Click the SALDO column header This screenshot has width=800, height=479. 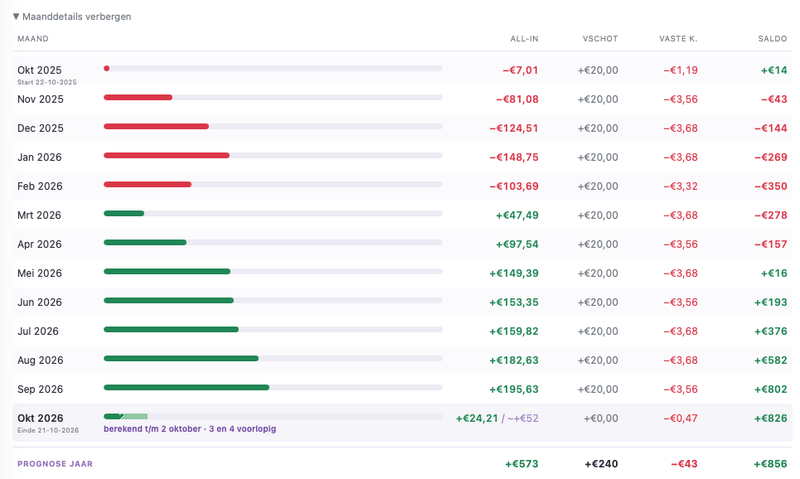click(x=772, y=39)
